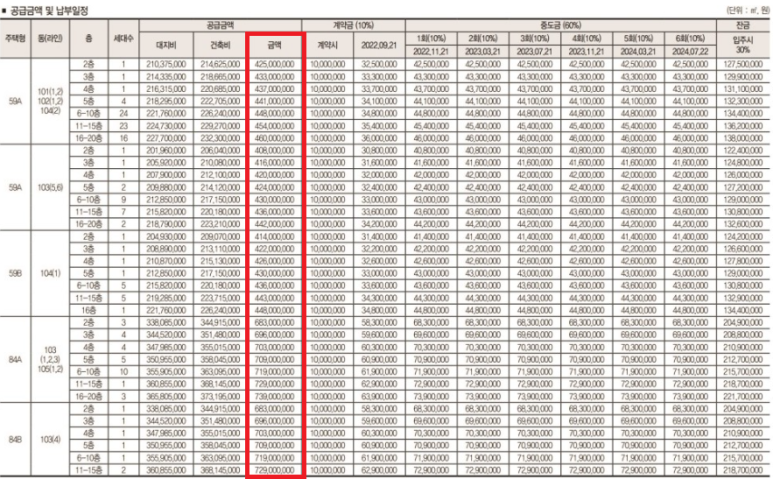The image size is (773, 479).
Task: Click the 16층 floor cell
Action: click(89, 310)
